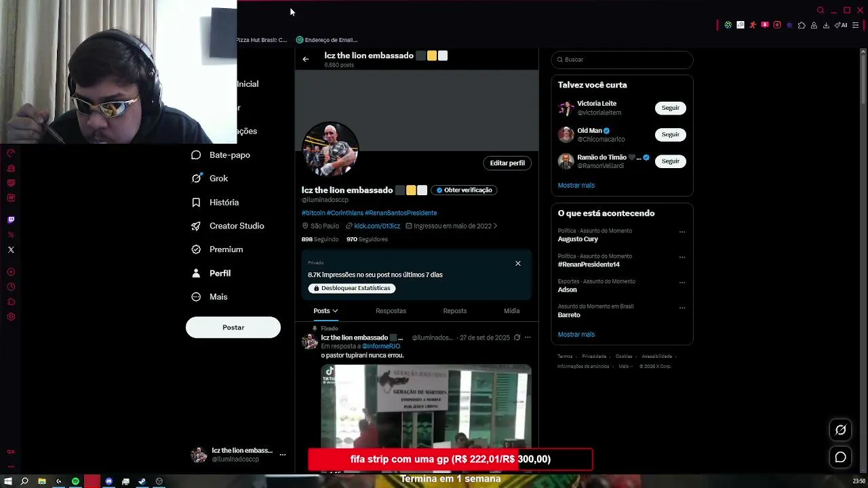The width and height of the screenshot is (868, 488).
Task: Click the profile avatar picture
Action: click(330, 150)
